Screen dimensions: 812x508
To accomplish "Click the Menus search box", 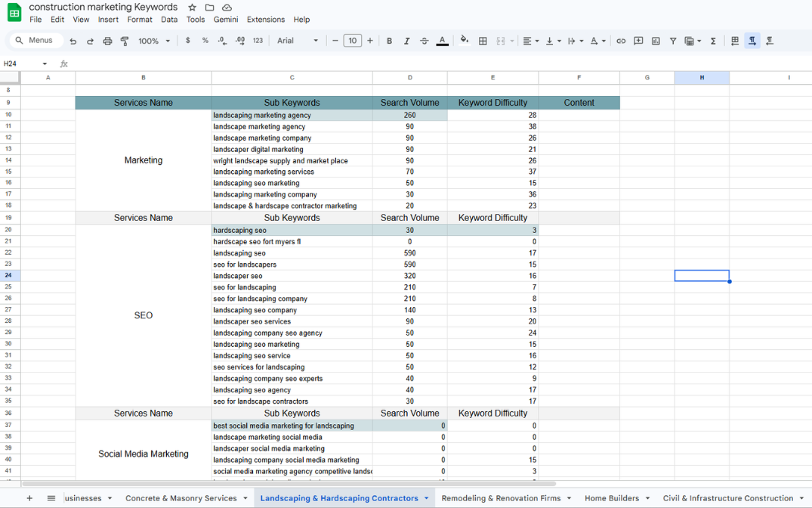I will coord(35,41).
